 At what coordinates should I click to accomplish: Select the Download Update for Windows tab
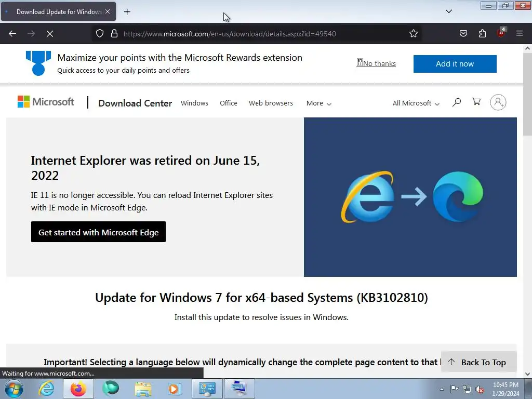58,11
